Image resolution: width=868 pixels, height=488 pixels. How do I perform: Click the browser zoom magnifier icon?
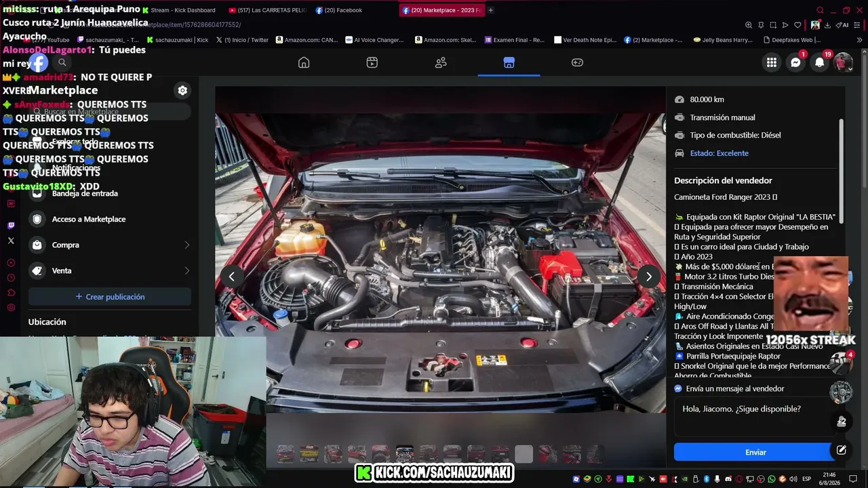point(749,25)
